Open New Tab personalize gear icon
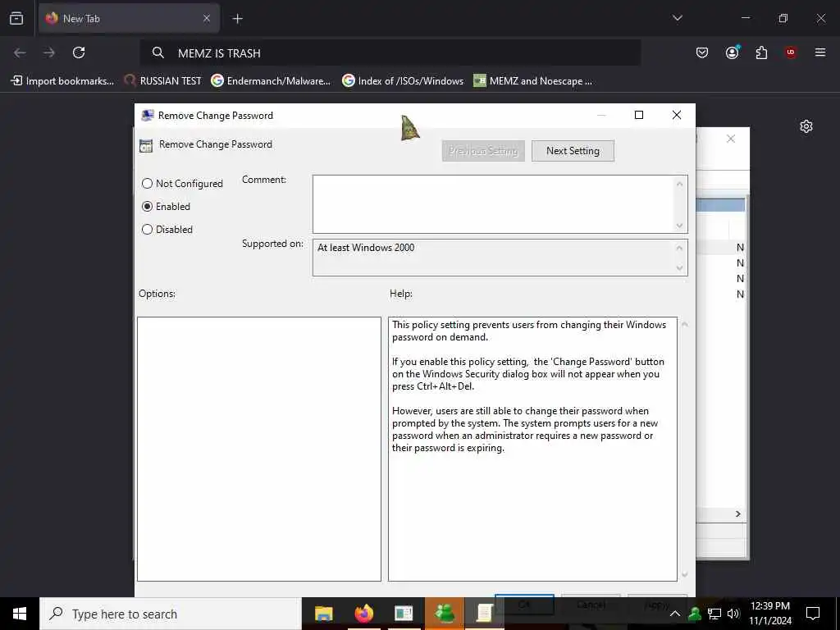840x630 pixels. click(x=806, y=126)
